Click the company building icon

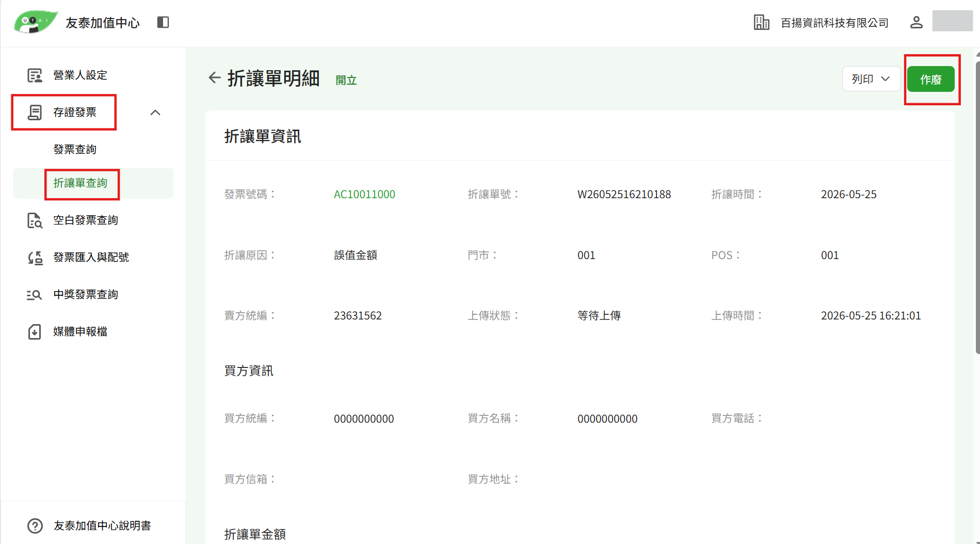761,22
